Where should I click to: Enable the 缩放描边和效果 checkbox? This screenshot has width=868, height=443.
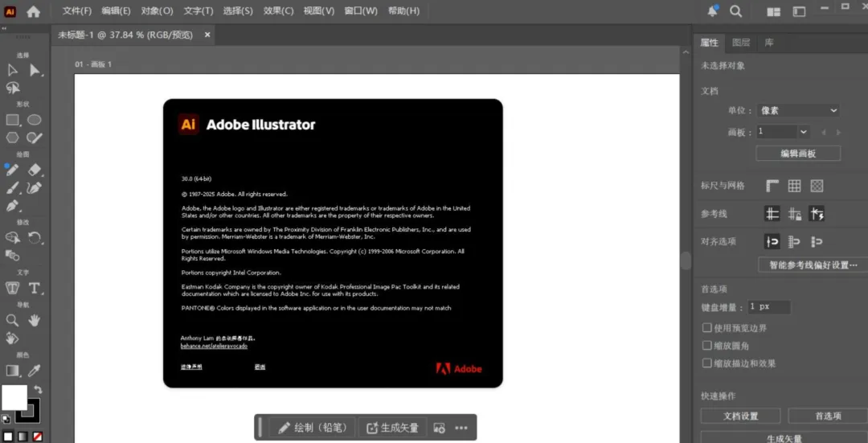point(706,363)
